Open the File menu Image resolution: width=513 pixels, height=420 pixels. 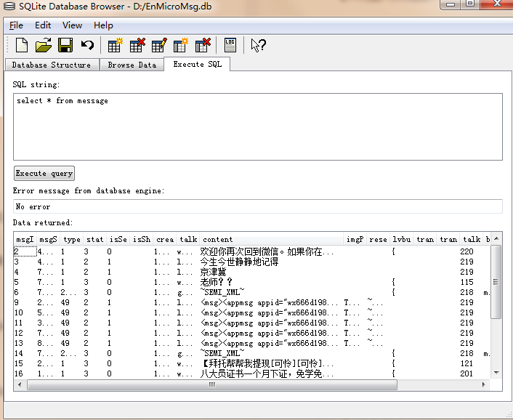[x=16, y=25]
